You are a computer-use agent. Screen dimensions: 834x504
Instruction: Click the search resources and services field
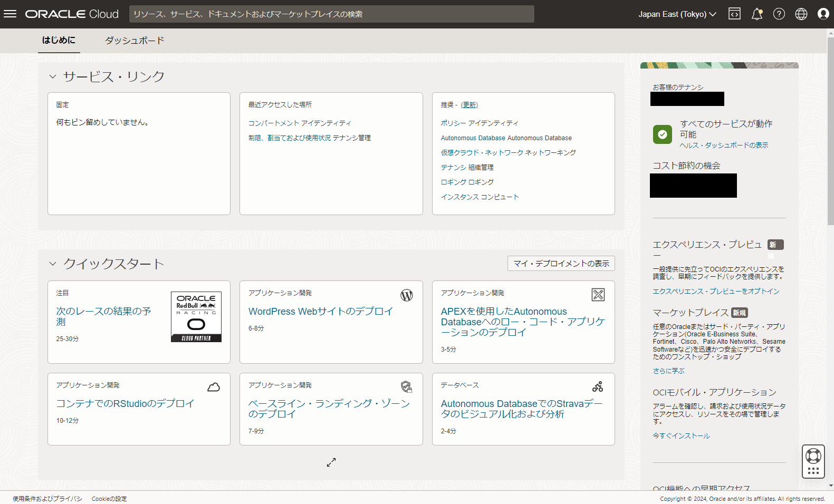(331, 14)
